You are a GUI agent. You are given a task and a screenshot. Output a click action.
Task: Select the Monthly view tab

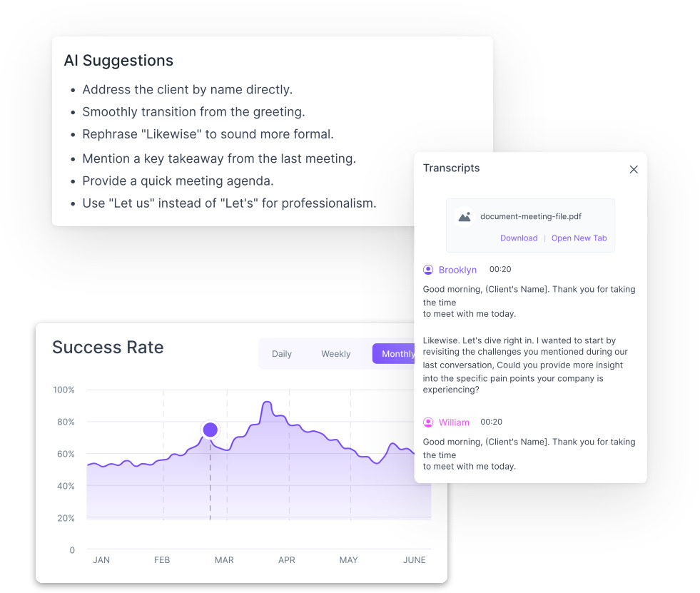[x=395, y=354]
